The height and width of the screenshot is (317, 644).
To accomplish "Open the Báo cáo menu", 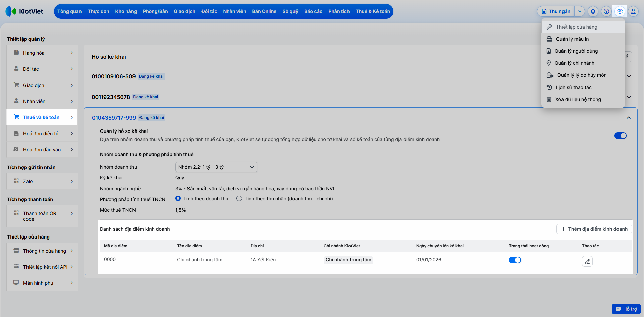I will click(x=313, y=11).
